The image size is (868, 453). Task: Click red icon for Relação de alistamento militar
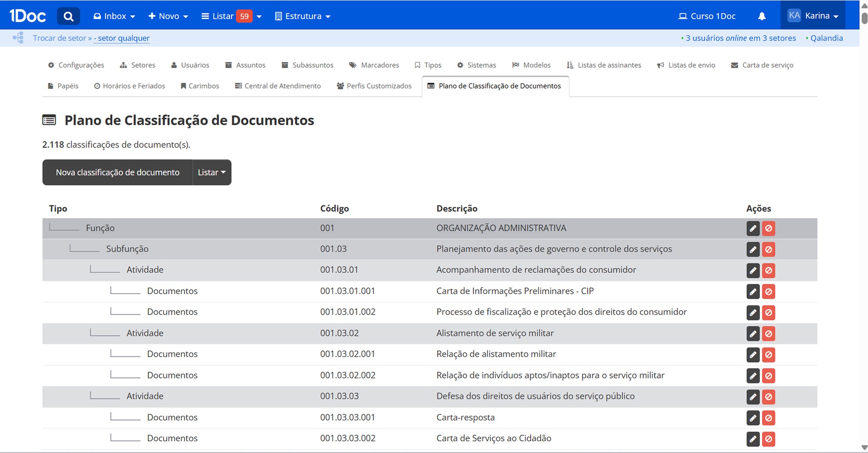tap(769, 355)
